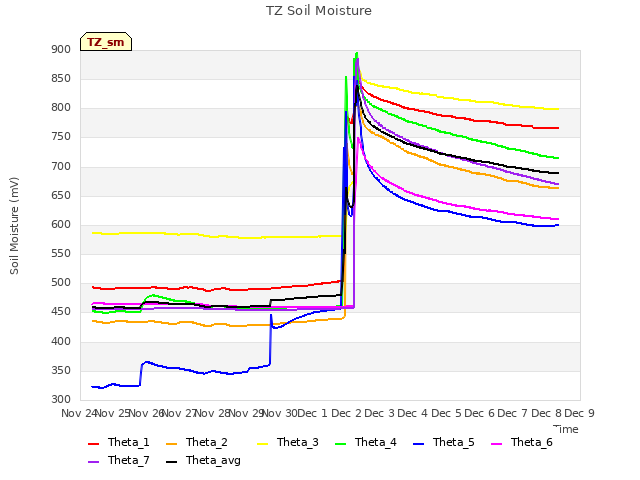The width and height of the screenshot is (640, 480).
Task: Click the Dec 5 x-axis date label
Action: tap(446, 413)
